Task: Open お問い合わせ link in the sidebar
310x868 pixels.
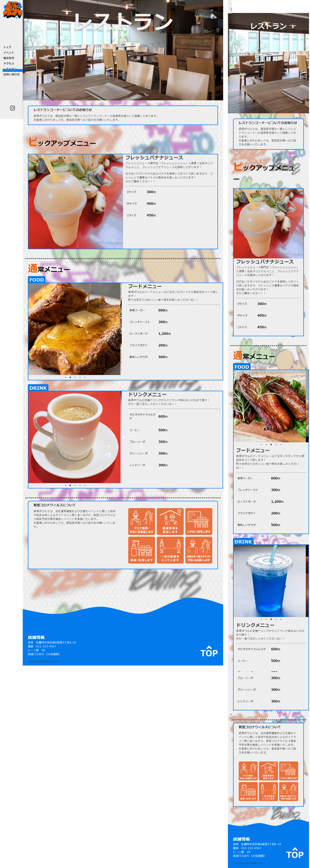Action: click(x=12, y=74)
